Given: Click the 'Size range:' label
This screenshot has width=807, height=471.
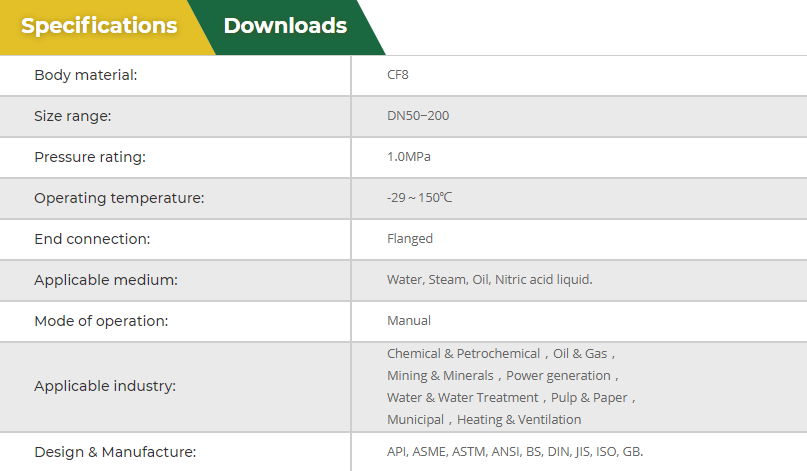Looking at the screenshot, I should coord(73,116).
